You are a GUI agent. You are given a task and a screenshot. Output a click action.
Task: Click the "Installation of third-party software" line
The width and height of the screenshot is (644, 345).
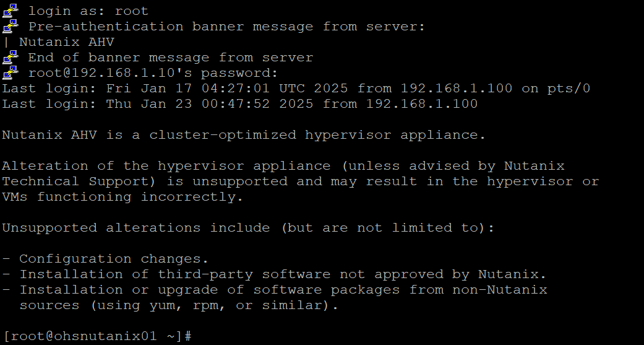[275, 274]
